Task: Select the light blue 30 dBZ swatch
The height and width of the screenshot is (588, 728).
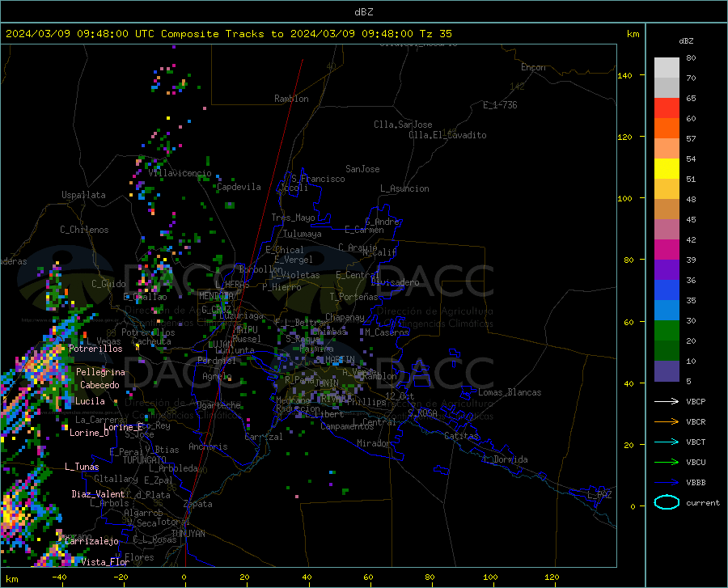Action: (x=667, y=311)
